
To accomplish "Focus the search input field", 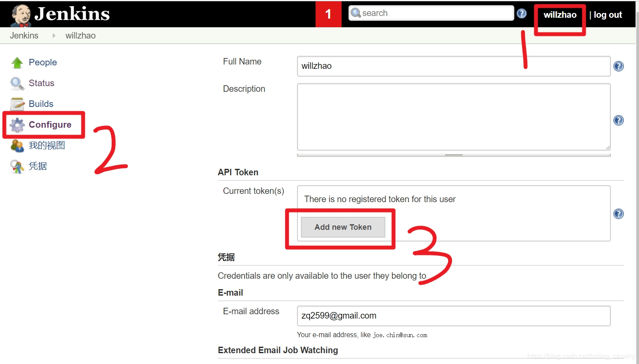I will 431,13.
